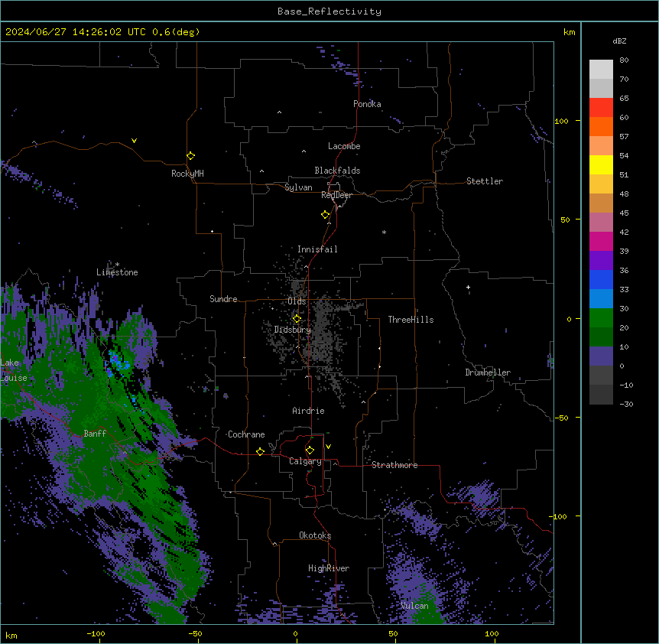Click the Sundre label

[223, 299]
